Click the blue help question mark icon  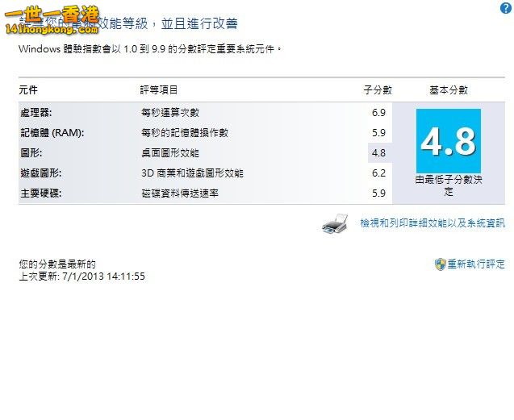505,8
